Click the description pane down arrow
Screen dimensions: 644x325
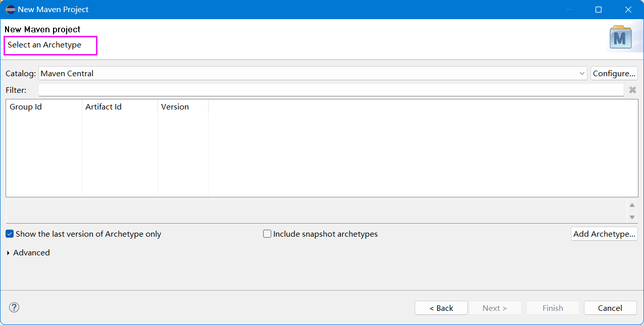632,217
